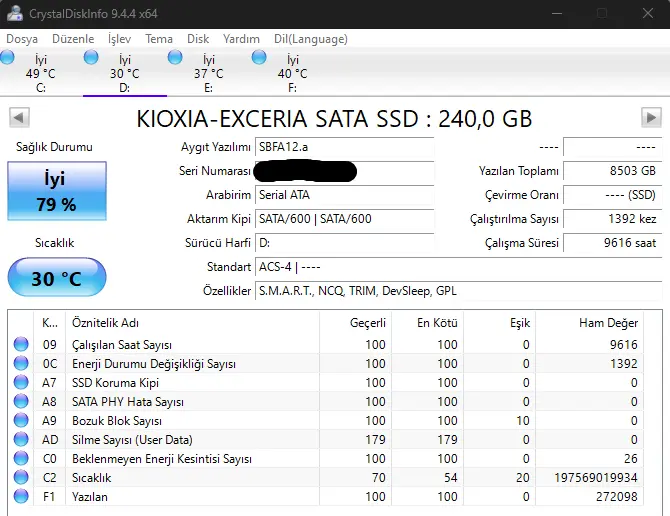Click the Sağlık Durumu label
Image resolution: width=670 pixels, height=516 pixels.
click(54, 147)
